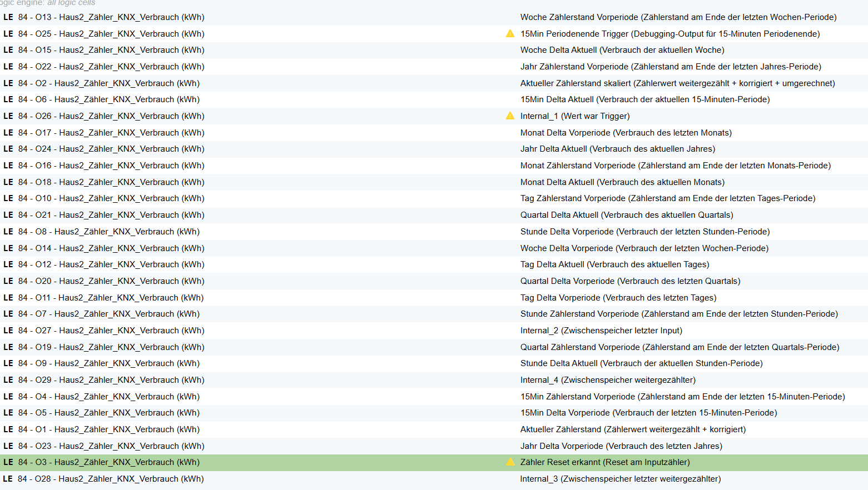Select the 'Aktueller Zählerstand (Zählerwert weitergezählt + korrigiert)' text
Viewport: 868px width, 490px height.
[x=633, y=429]
